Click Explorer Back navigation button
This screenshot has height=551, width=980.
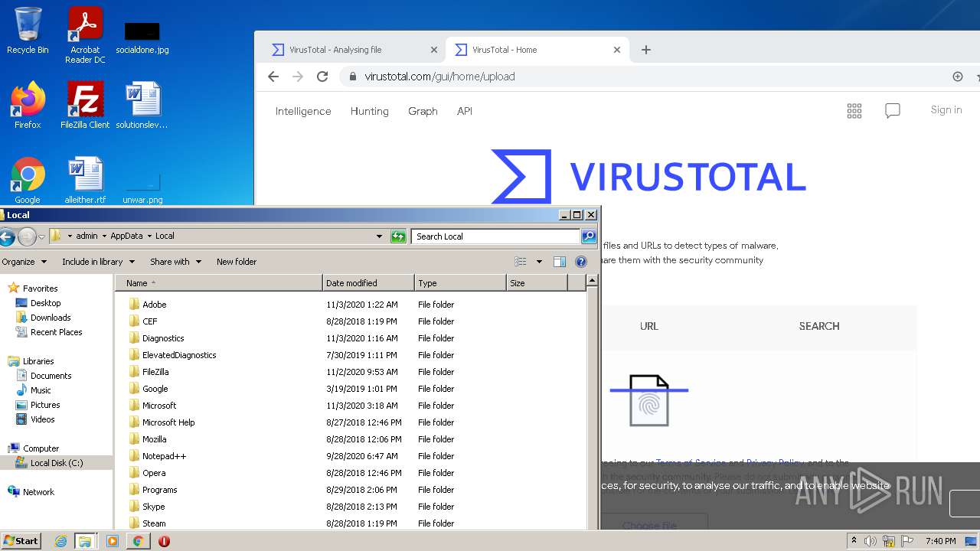[8, 236]
